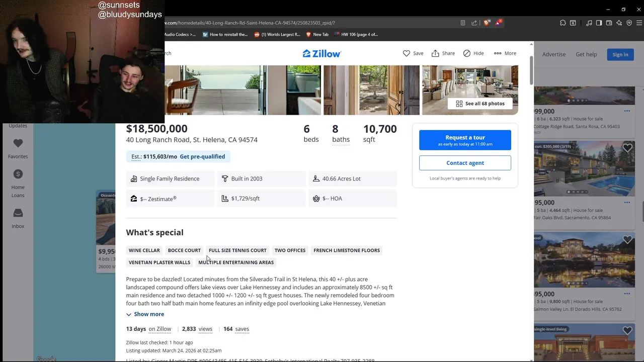The image size is (644, 362).
Task: Hide this home using the Hide icon
Action: tap(473, 53)
